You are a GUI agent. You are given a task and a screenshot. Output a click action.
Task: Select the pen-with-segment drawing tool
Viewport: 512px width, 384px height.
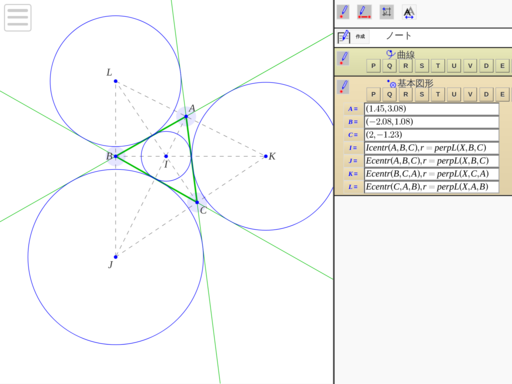pyautogui.click(x=364, y=12)
